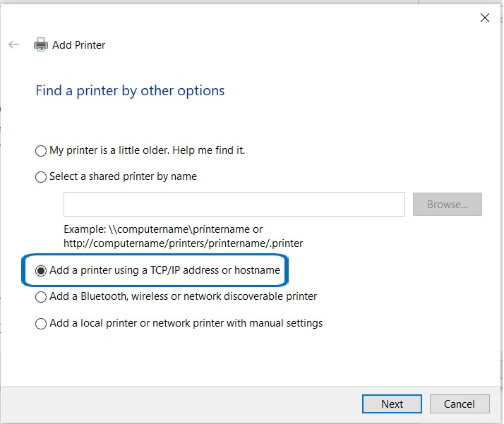Close the Add Printer dialog with X
Viewport: 504px width, 424px height.
pyautogui.click(x=484, y=18)
